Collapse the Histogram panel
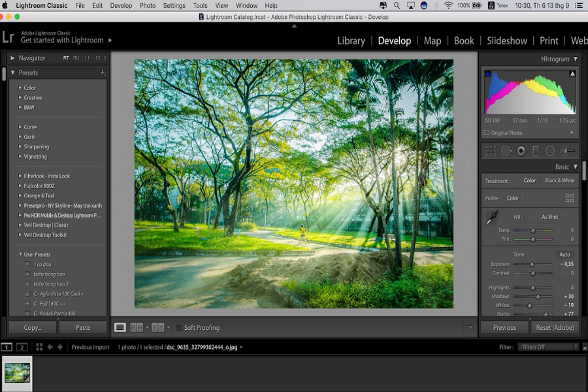The image size is (588, 392). [576, 59]
